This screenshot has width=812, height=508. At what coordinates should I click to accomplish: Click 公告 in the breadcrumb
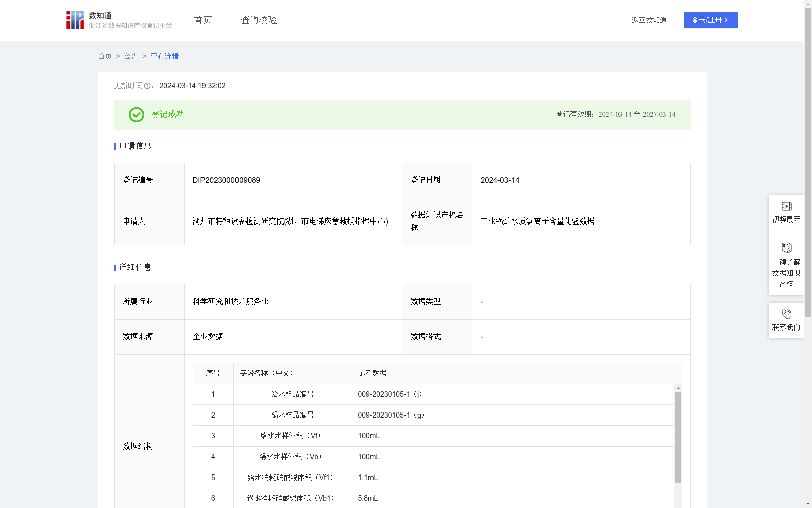[131, 56]
